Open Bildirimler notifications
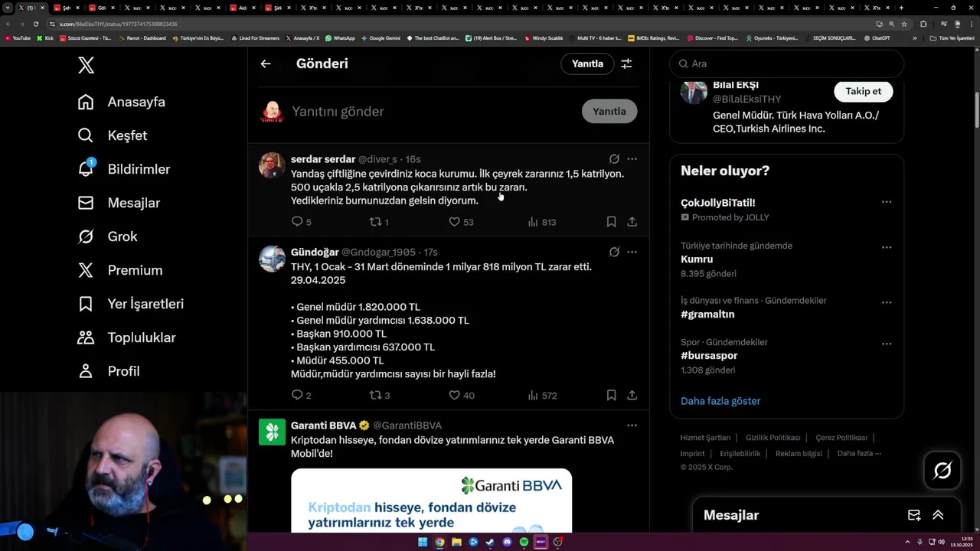The width and height of the screenshot is (980, 551). coord(124,169)
